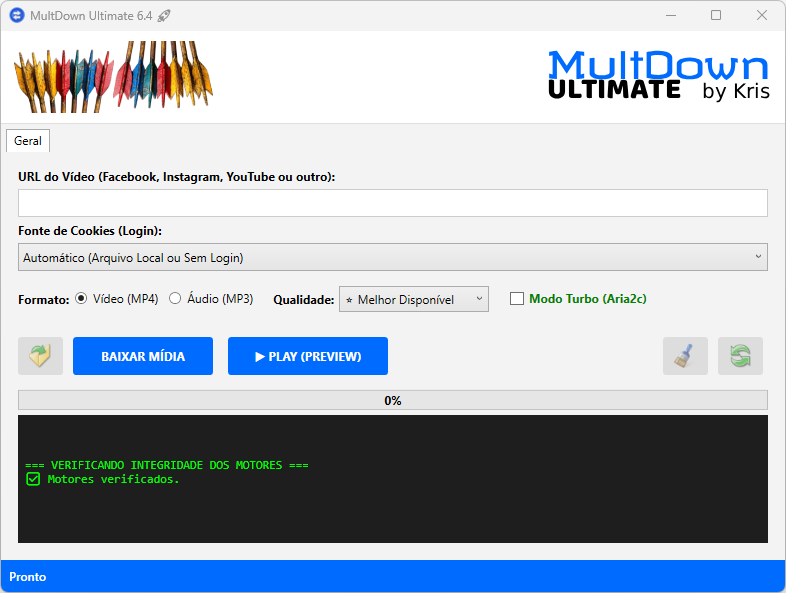The height and width of the screenshot is (593, 786).
Task: Click the 'Fonte de Cookies (Login):' label
Action: tap(90, 231)
